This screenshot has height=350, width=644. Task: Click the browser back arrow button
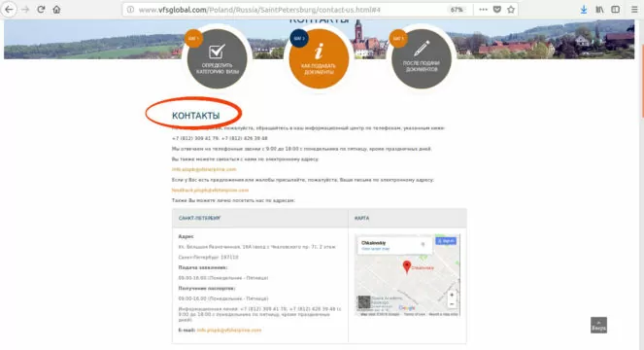(x=9, y=10)
